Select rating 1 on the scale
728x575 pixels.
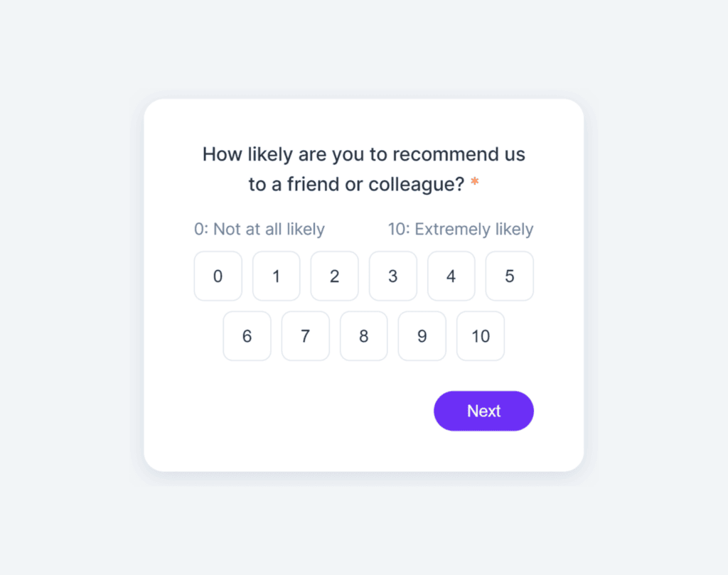[276, 276]
